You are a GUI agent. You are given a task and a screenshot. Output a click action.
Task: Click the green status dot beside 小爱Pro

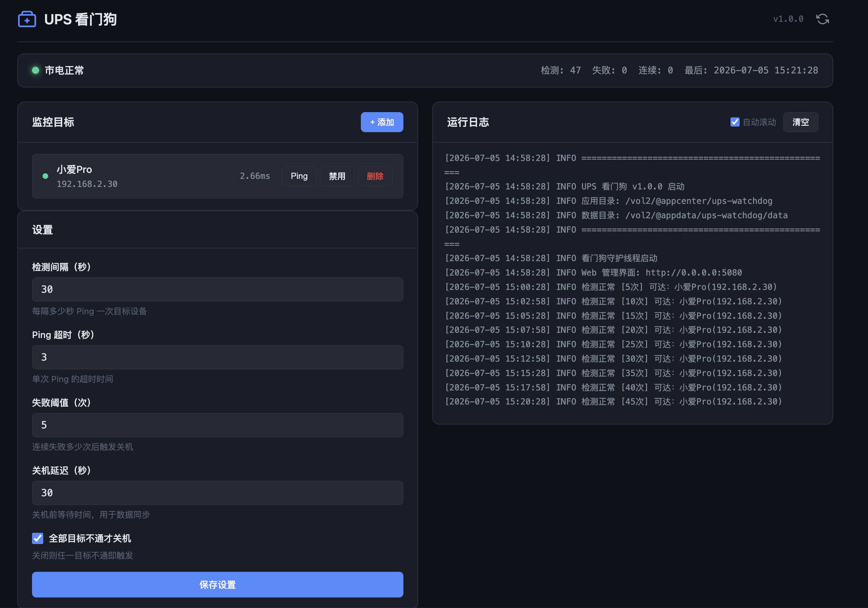[45, 176]
